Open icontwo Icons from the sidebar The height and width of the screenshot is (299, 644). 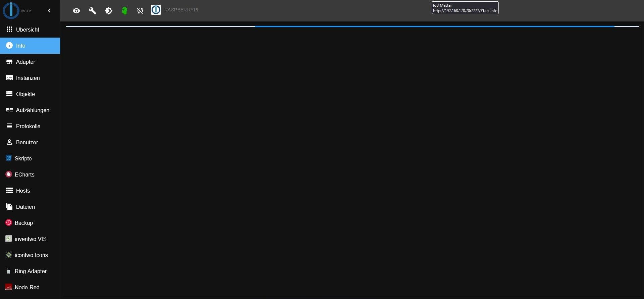(30, 255)
